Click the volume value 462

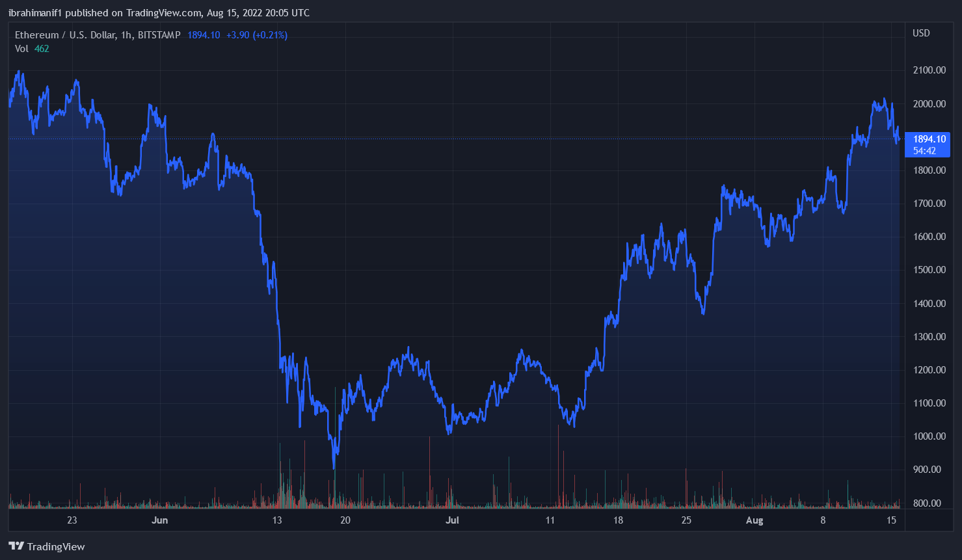[x=42, y=49]
